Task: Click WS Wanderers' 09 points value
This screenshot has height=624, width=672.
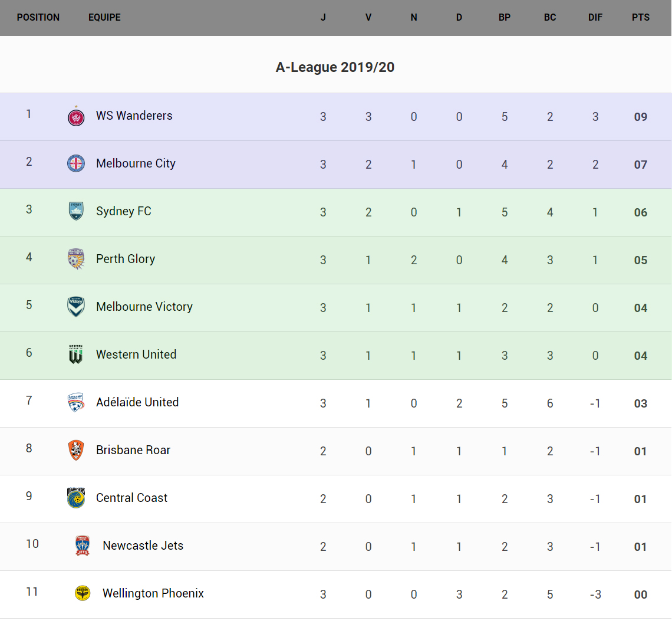Action: pos(641,117)
